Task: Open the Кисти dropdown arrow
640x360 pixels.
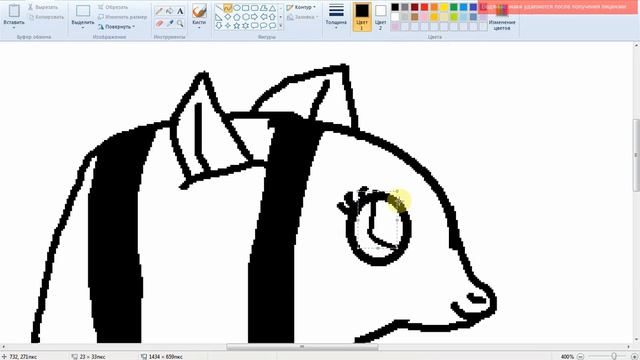Action: pyautogui.click(x=199, y=28)
